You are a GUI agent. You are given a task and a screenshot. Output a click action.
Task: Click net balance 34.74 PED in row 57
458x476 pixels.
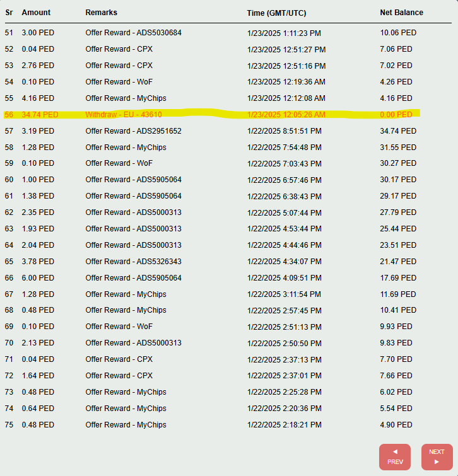click(398, 131)
